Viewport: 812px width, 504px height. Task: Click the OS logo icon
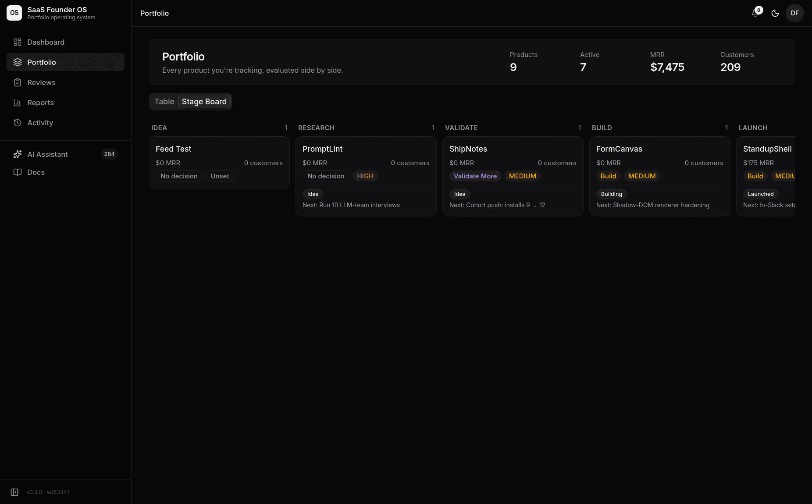(14, 13)
